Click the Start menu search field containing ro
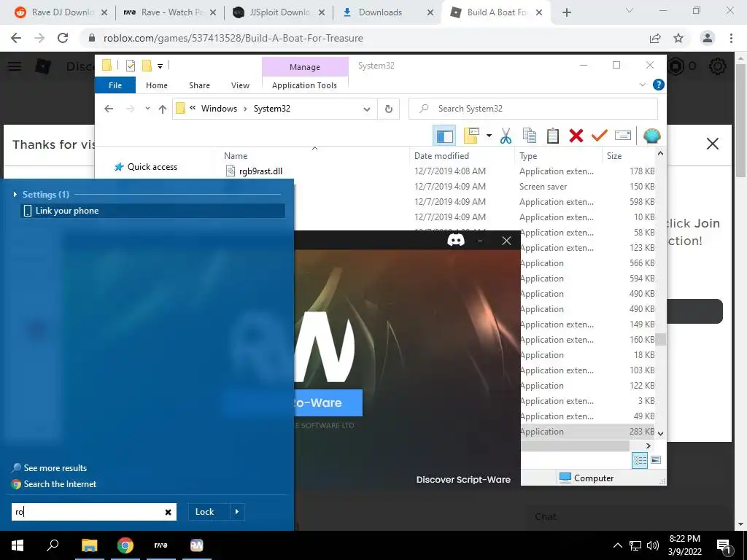The height and width of the screenshot is (560, 747). pyautogui.click(x=94, y=512)
